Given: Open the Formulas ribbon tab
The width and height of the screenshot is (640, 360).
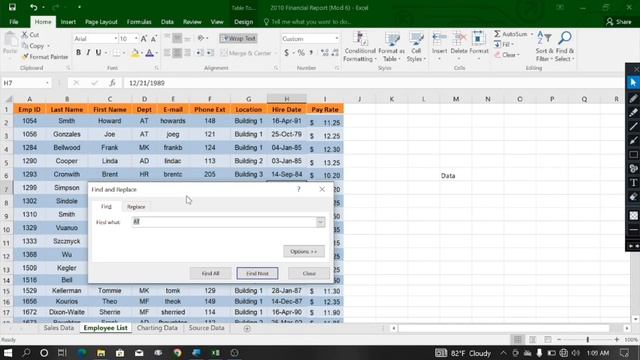Looking at the screenshot, I should point(139,22).
